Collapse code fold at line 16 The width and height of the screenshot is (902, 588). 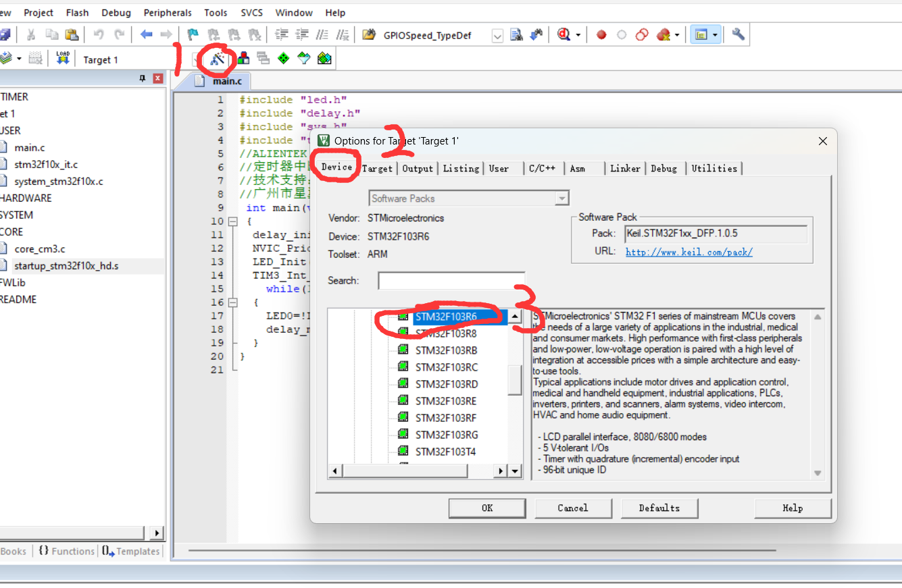point(232,302)
